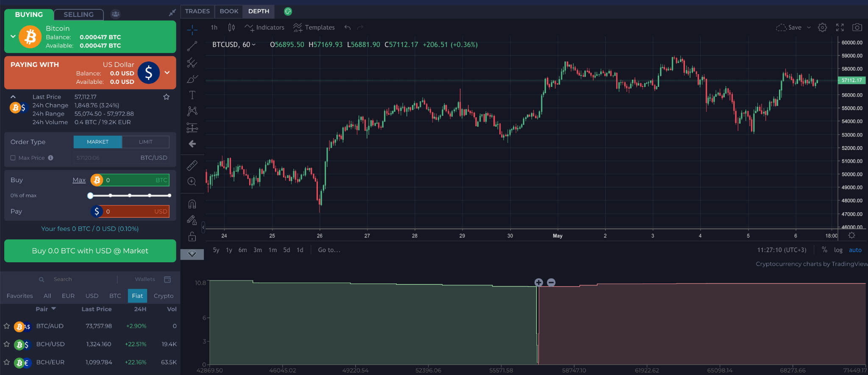
Task: Zoom in on the depth chart
Action: coord(539,283)
